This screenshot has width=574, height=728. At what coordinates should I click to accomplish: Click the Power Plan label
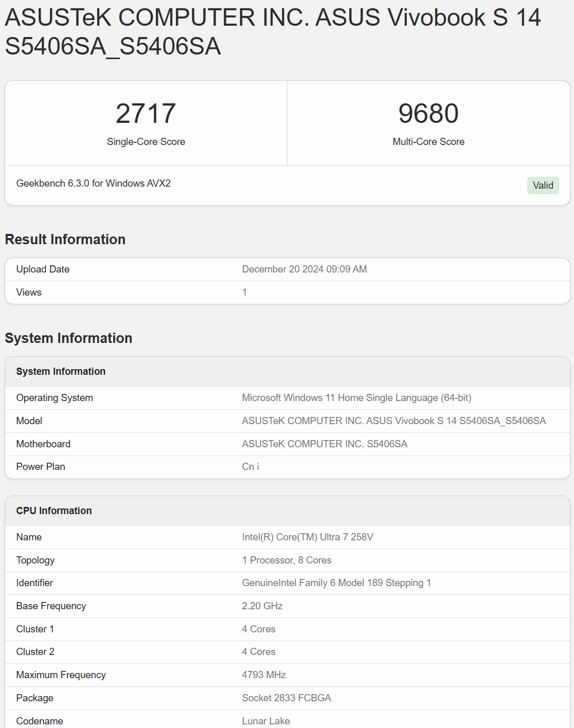41,467
